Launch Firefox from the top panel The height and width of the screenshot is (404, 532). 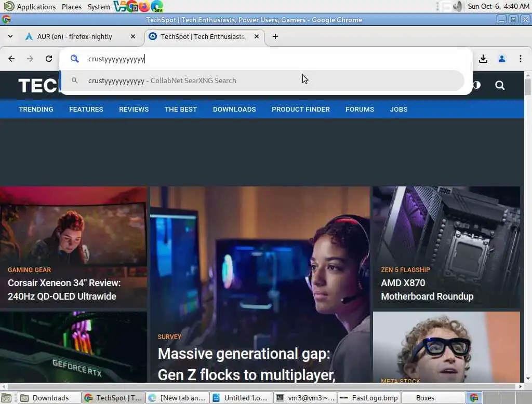pos(144,6)
